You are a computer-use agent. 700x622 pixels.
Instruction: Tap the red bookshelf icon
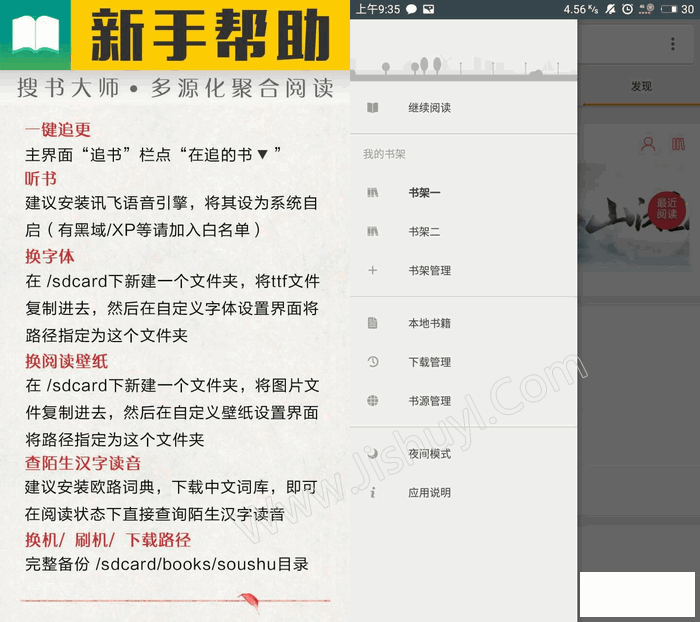(678, 144)
